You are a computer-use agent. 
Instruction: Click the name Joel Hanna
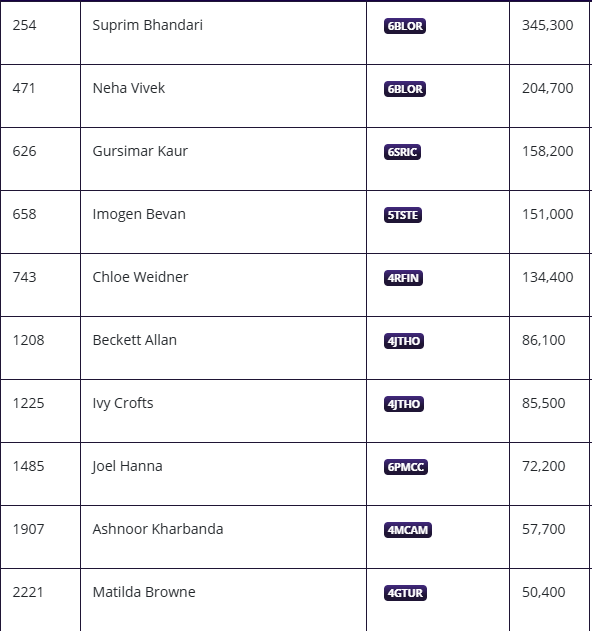(x=127, y=466)
